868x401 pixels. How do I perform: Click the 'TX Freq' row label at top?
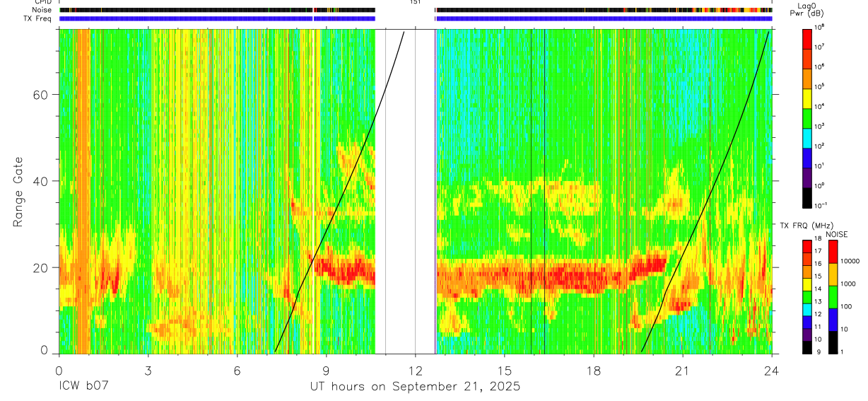(x=37, y=18)
